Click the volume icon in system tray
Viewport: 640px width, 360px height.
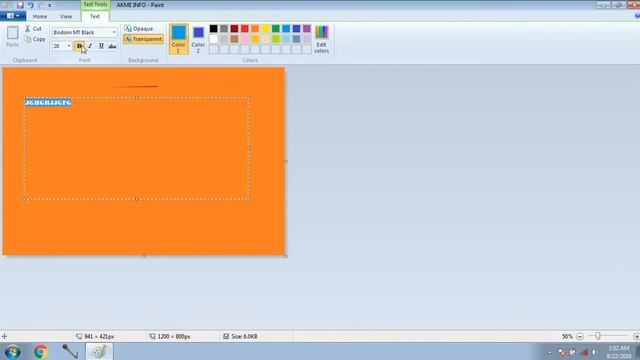595,352
